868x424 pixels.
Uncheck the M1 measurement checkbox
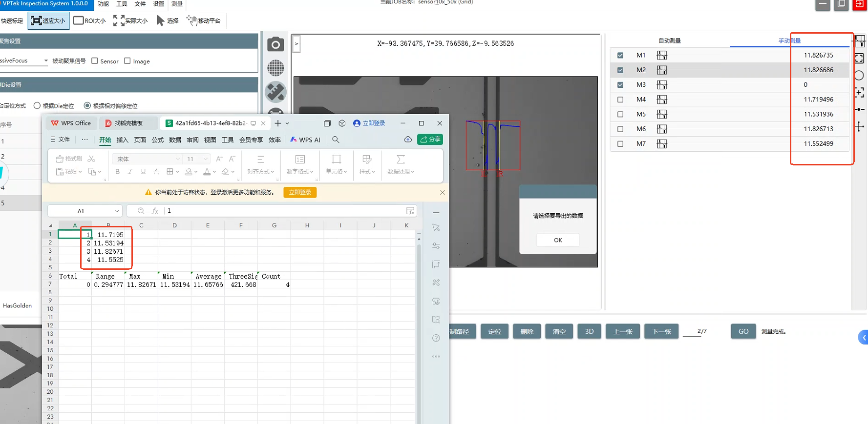click(x=620, y=56)
